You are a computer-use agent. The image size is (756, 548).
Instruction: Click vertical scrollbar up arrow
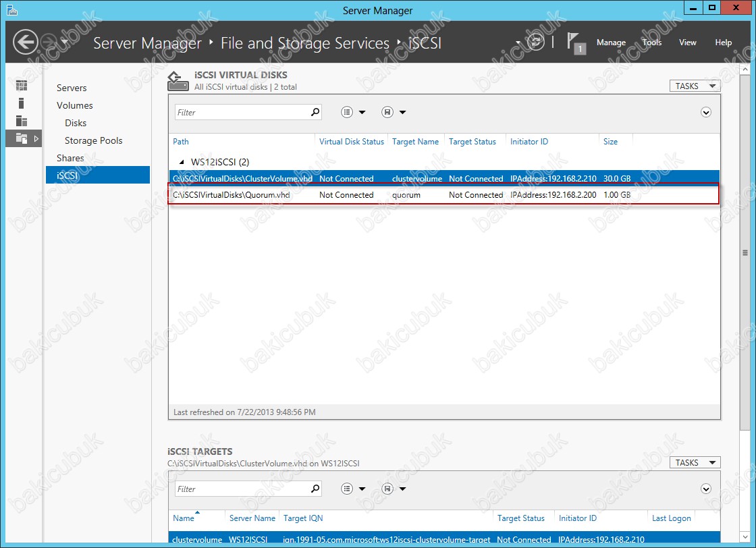[x=745, y=70]
